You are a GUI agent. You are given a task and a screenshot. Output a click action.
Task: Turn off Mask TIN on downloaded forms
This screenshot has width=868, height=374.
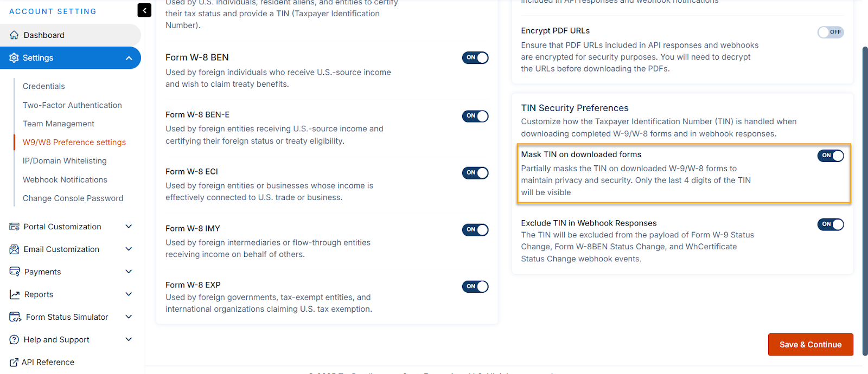tap(830, 156)
